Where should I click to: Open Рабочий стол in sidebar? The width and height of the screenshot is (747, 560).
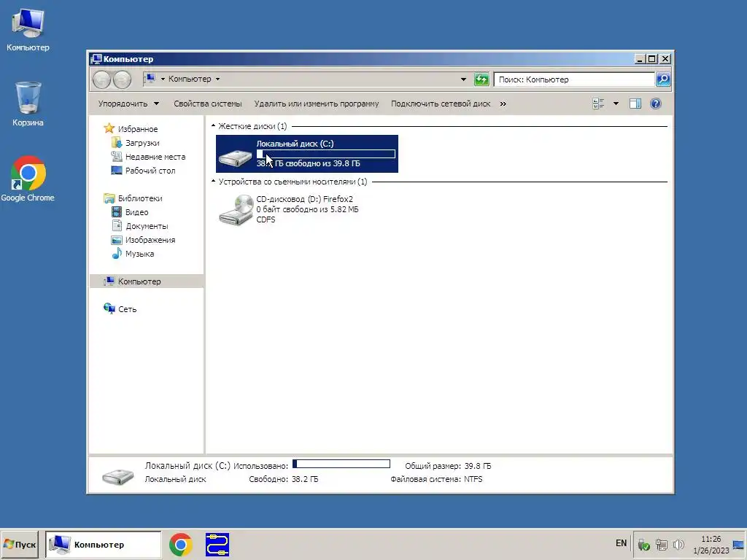pos(150,171)
